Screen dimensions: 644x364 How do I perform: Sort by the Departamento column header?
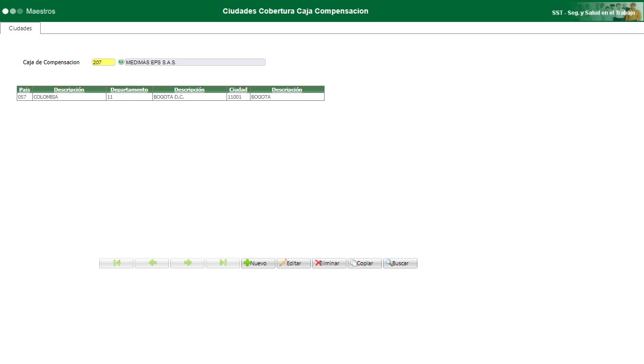(129, 89)
